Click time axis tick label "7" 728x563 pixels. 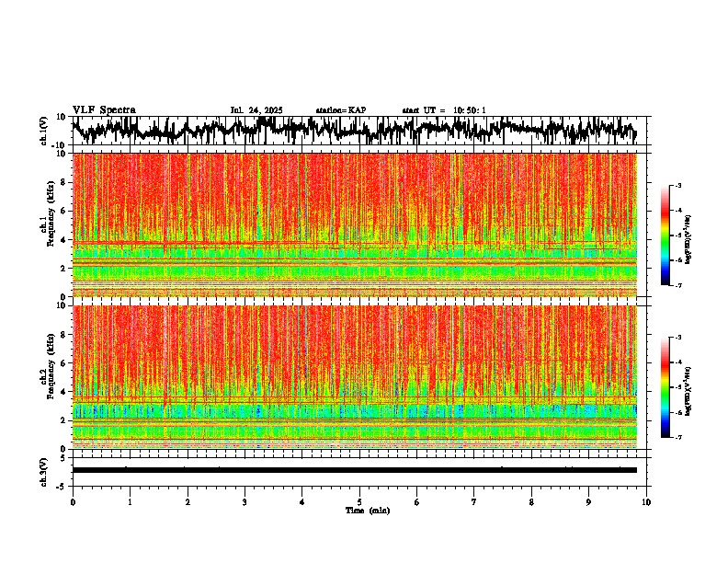(474, 502)
